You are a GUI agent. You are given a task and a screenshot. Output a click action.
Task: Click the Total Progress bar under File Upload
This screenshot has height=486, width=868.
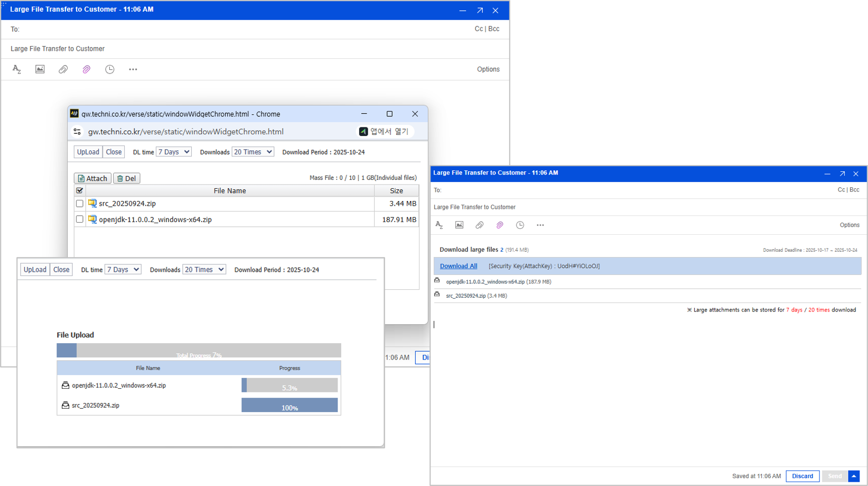tap(199, 351)
